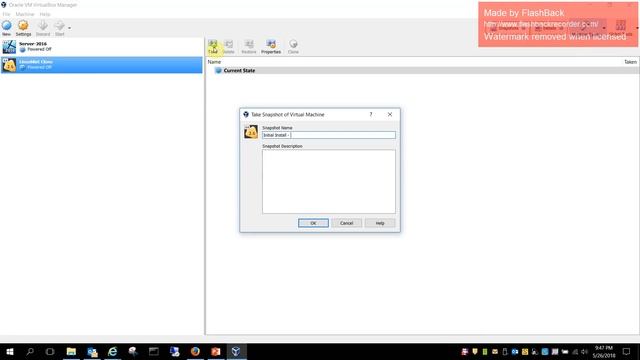Open the Windows Start menu

click(x=10, y=351)
